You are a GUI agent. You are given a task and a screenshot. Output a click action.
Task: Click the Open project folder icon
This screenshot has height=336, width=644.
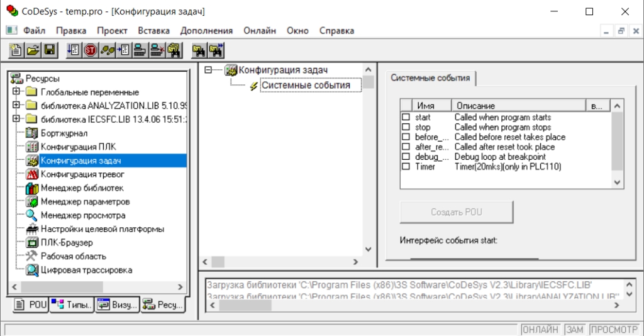tap(33, 50)
